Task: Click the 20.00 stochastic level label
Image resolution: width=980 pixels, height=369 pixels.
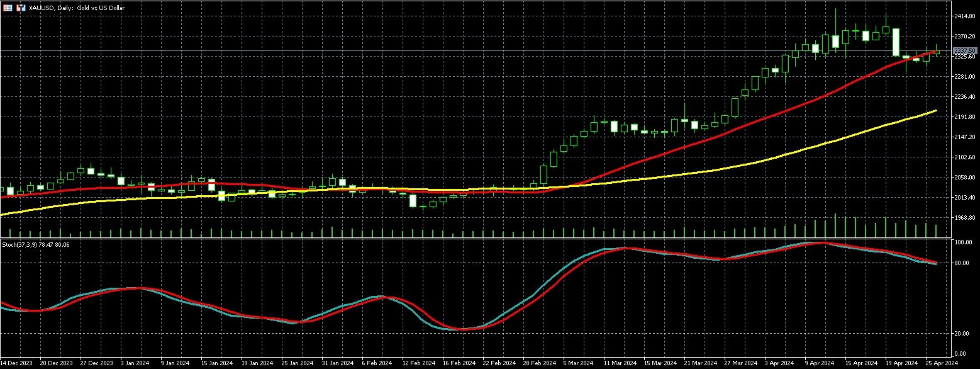Action: 962,334
